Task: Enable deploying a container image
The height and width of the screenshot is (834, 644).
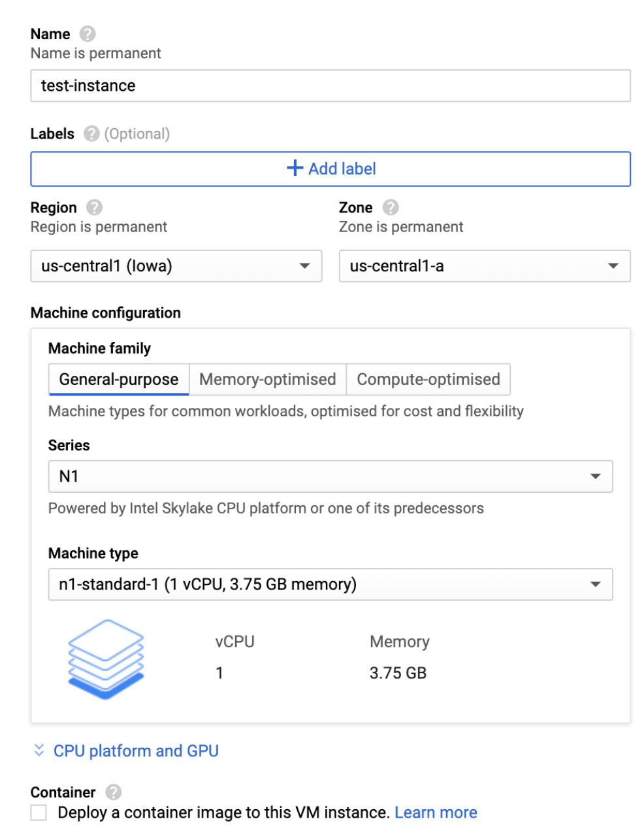Action: [37, 812]
